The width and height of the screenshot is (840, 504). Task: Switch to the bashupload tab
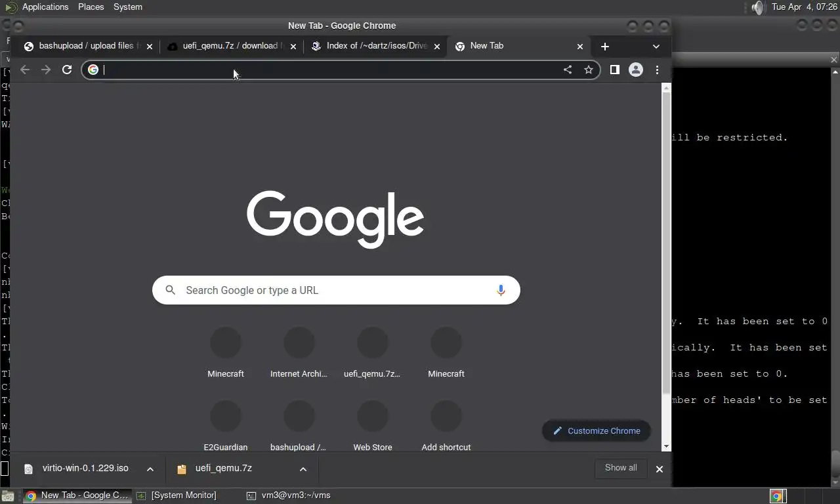click(x=87, y=46)
